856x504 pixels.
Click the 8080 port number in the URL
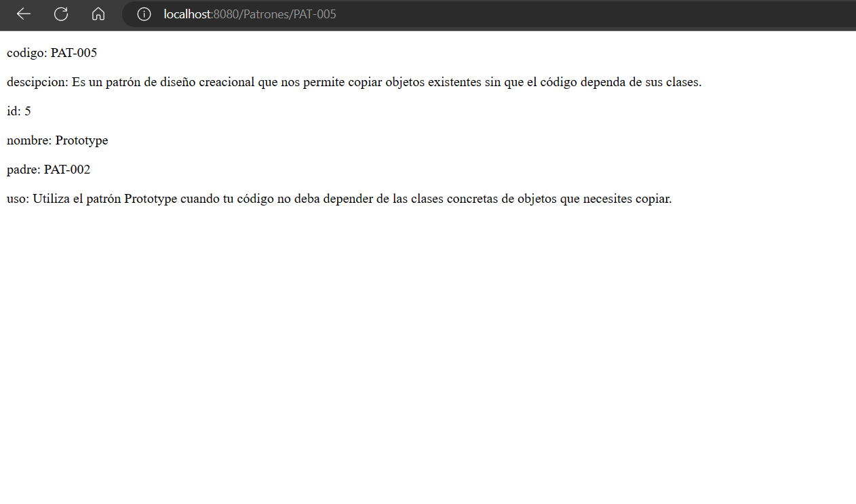coord(222,14)
